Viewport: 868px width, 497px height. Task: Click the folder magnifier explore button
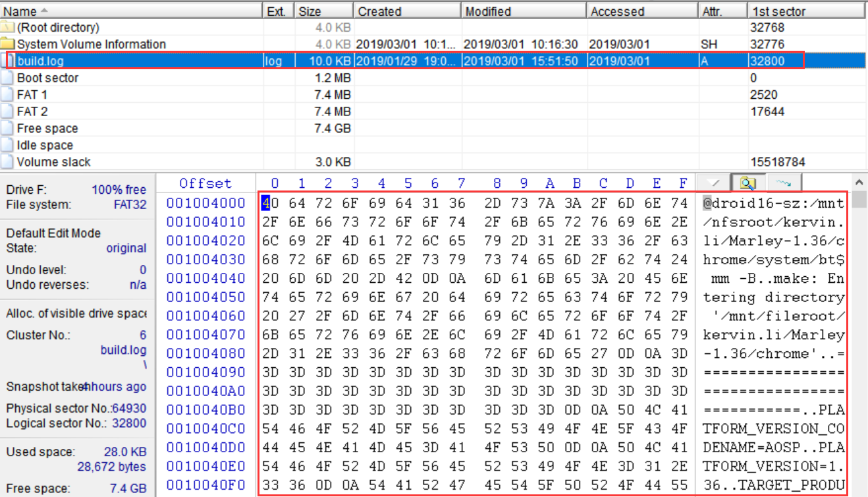(747, 183)
